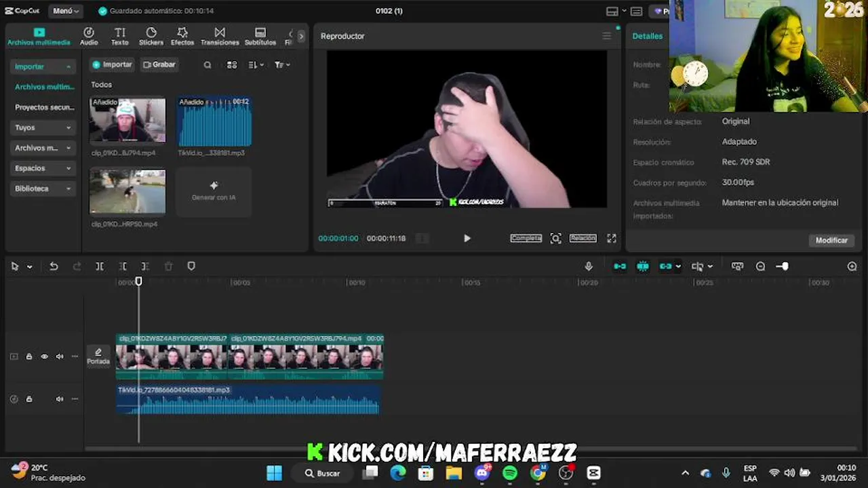Open the media sort dropdown
The image size is (868, 488).
pyautogui.click(x=256, y=65)
